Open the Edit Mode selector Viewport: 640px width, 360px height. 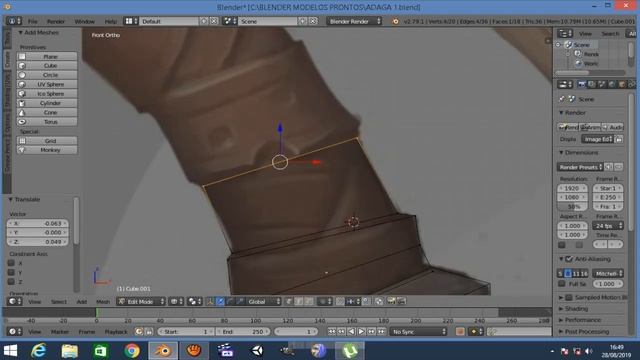tap(141, 301)
